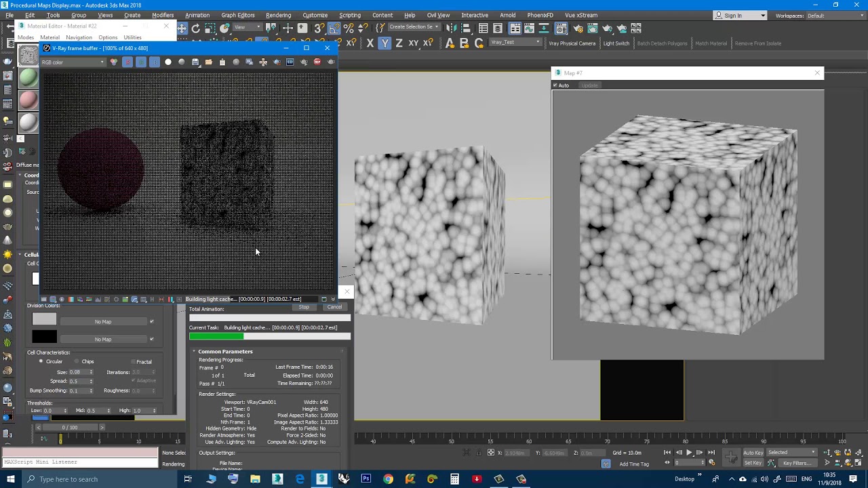Expand the Sign In dropdown arrow
Viewport: 868px width, 488px height.
[x=763, y=16]
